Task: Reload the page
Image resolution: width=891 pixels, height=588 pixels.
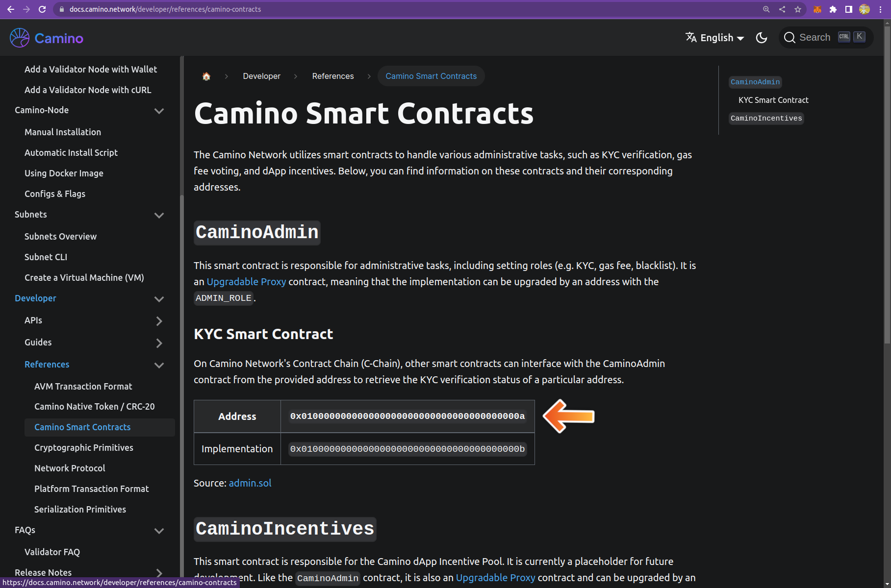Action: (42, 9)
